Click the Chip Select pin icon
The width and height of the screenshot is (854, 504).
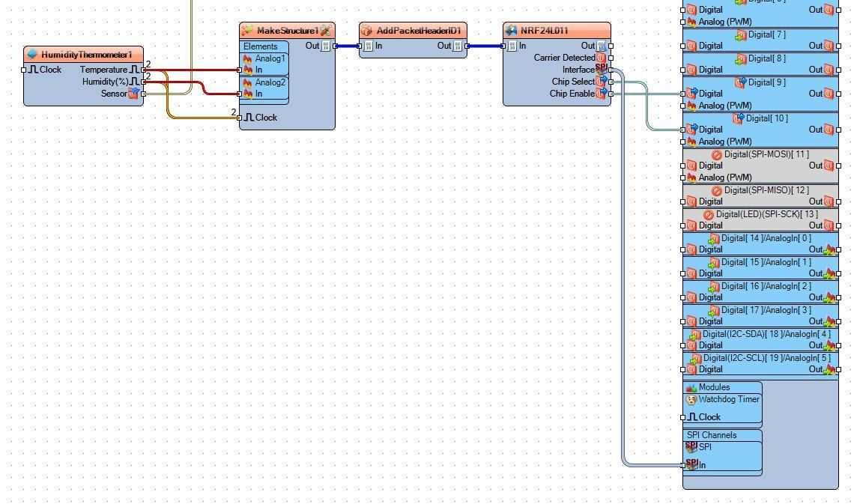coord(602,81)
